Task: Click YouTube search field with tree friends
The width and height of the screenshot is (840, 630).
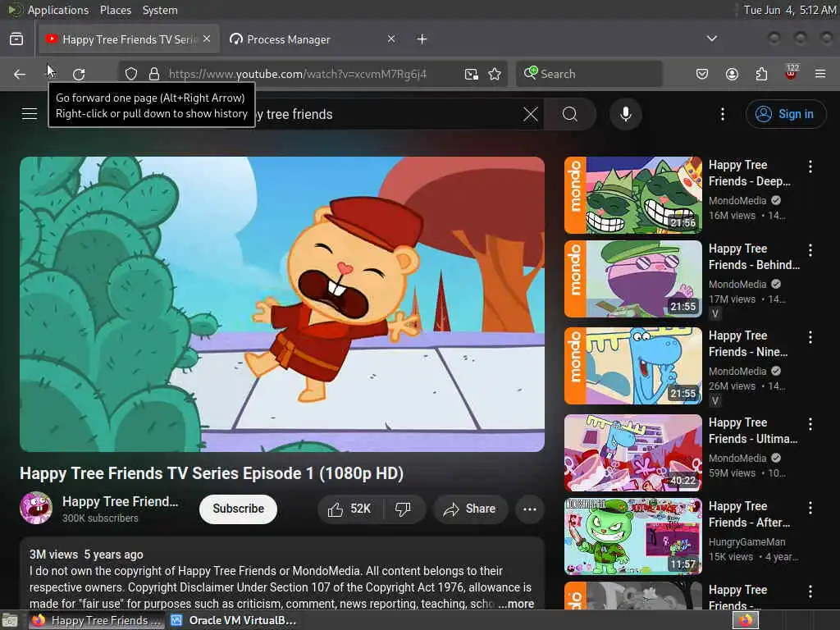Action: (386, 114)
